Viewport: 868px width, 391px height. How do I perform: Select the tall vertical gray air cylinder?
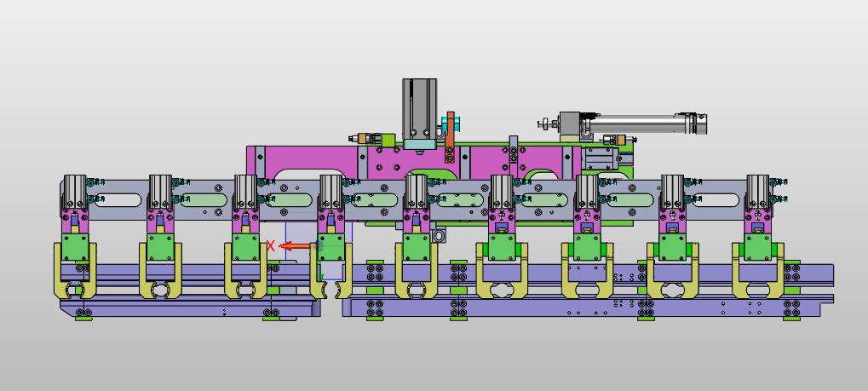click(419, 108)
